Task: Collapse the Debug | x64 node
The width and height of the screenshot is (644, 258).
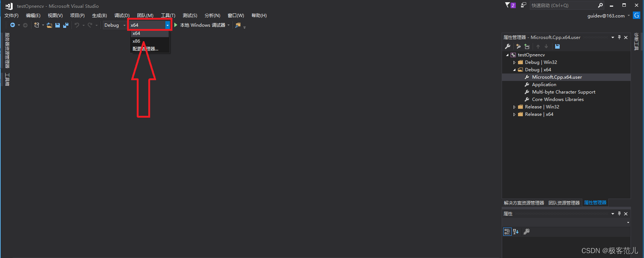Action: [514, 70]
